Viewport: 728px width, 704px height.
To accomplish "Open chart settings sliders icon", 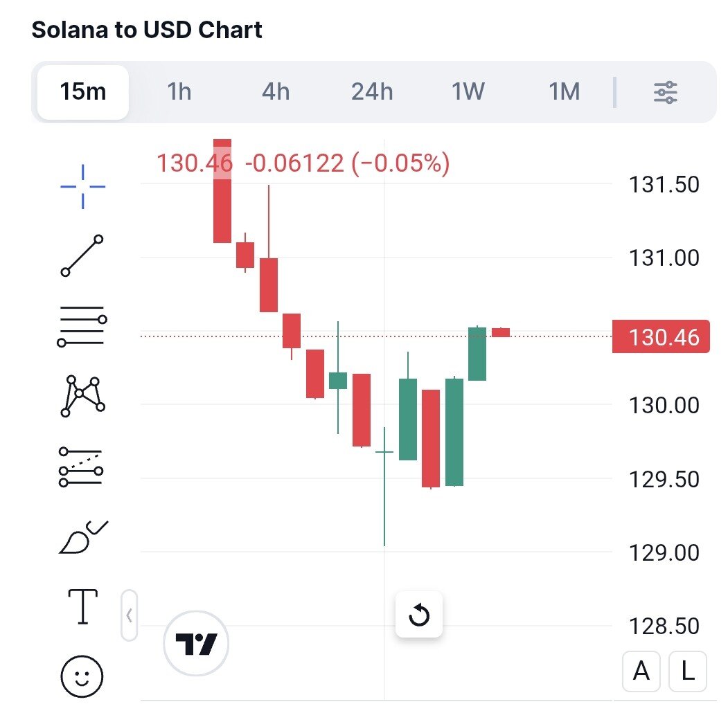I will [x=665, y=92].
